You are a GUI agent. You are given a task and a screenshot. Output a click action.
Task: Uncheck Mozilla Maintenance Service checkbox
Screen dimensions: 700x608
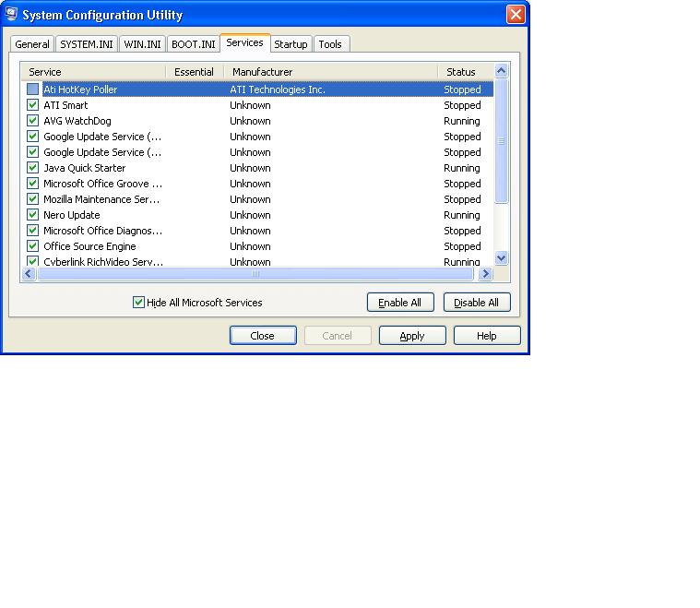32,198
